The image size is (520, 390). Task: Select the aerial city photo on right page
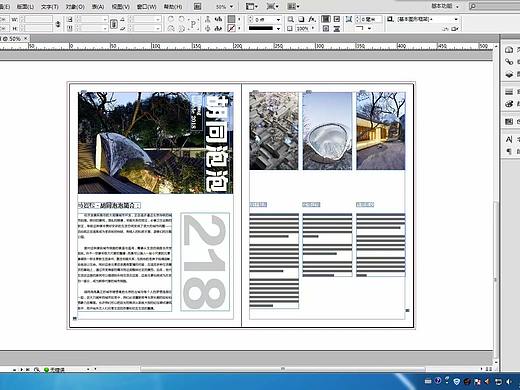coord(274,131)
